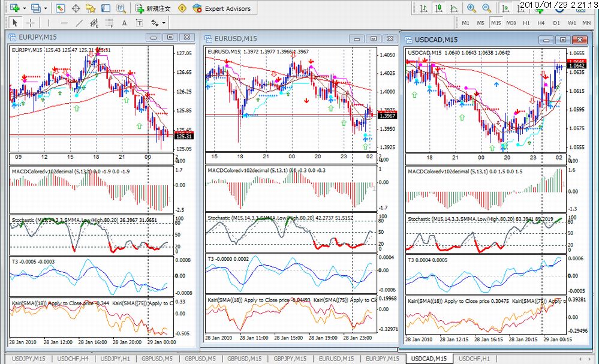The width and height of the screenshot is (599, 364).
Task: Open the Navigator folder-star icon
Action: coord(91,8)
